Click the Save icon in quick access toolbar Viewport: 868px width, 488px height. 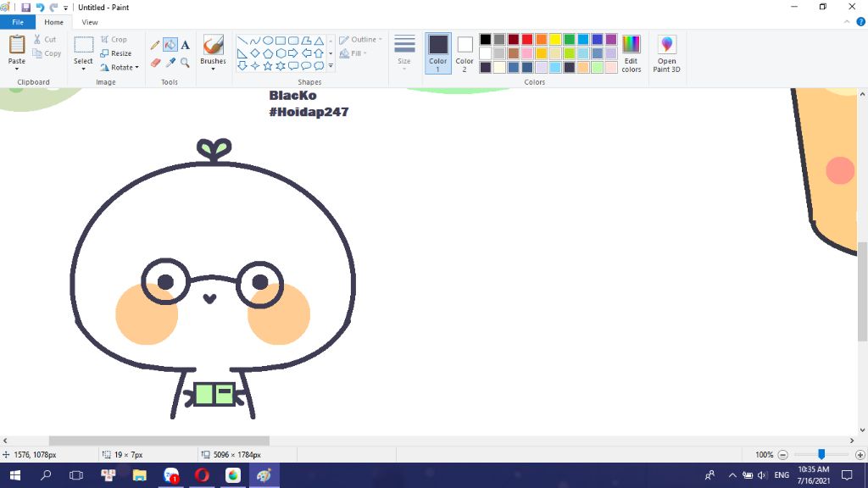[26, 8]
